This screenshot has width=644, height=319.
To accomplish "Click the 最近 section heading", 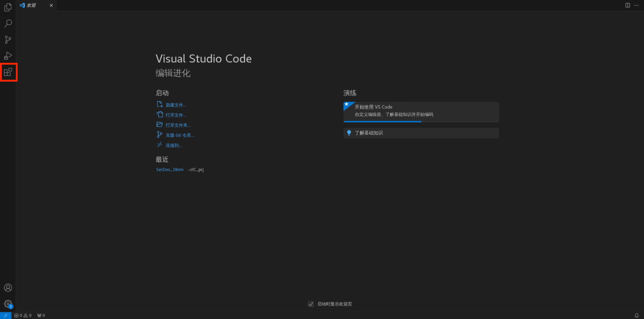I will pos(162,159).
